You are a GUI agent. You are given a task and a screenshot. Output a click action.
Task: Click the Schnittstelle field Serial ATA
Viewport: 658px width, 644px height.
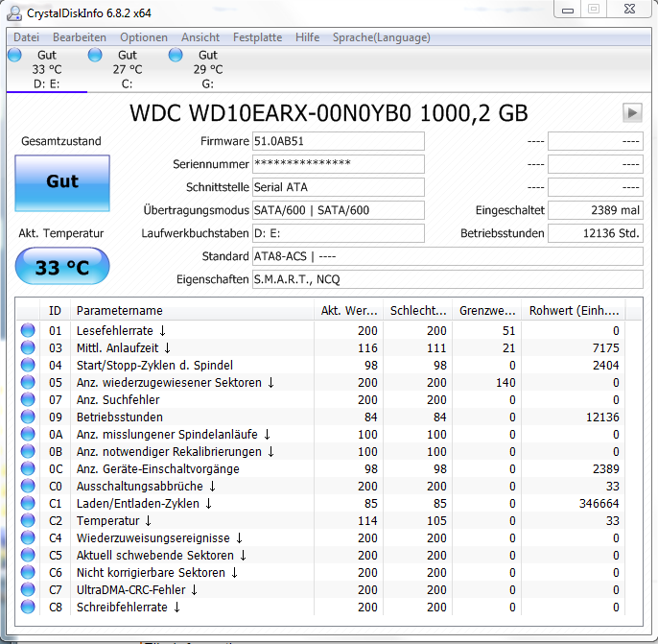[x=339, y=187]
